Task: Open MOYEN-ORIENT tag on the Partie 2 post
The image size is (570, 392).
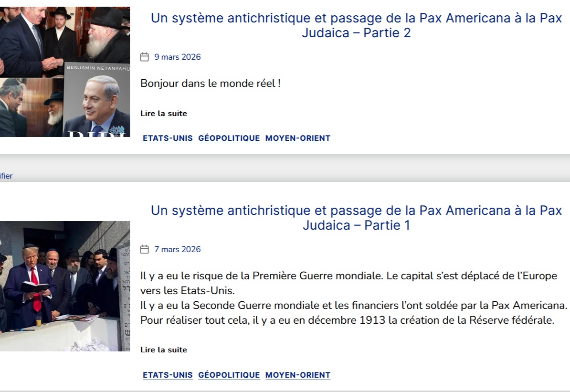Action: pos(298,138)
